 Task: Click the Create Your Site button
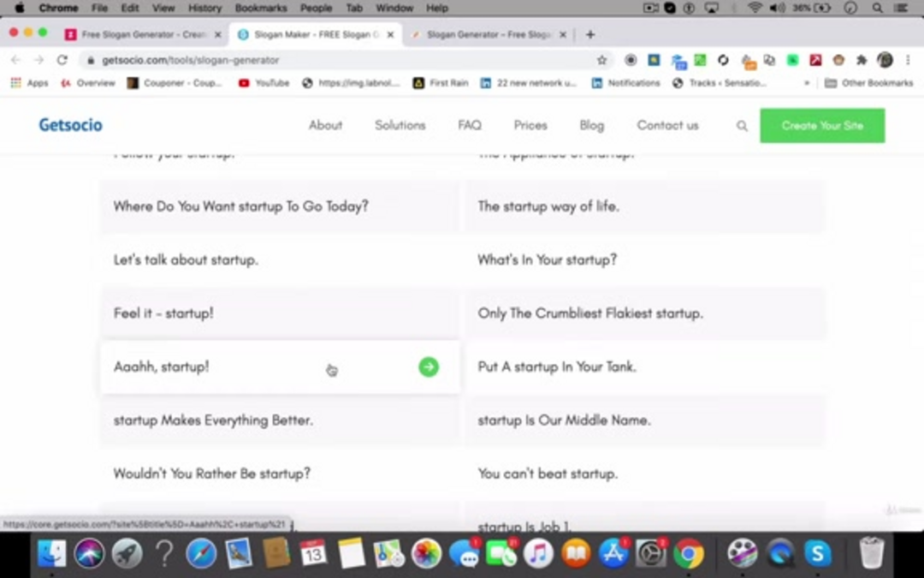pyautogui.click(x=822, y=126)
